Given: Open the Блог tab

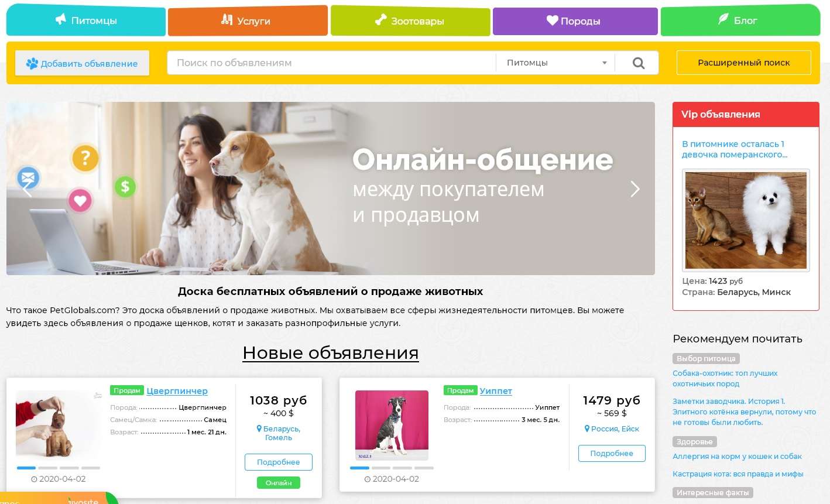Looking at the screenshot, I should [x=740, y=20].
